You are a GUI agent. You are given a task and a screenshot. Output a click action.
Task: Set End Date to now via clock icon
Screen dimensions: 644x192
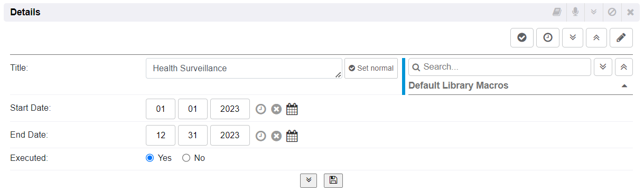260,136
